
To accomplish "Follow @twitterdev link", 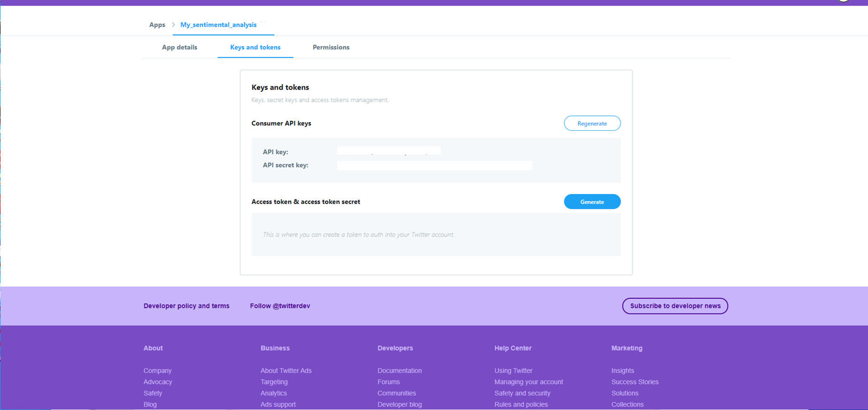I will pyautogui.click(x=280, y=306).
